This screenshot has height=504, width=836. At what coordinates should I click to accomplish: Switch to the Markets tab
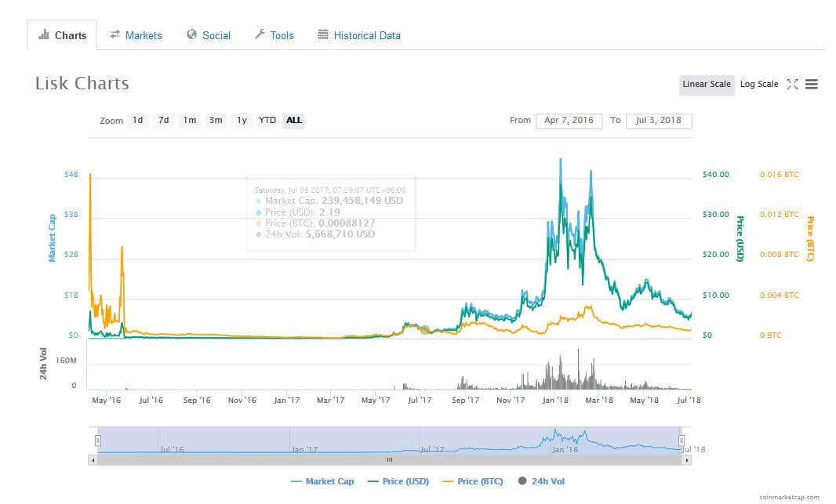[136, 35]
